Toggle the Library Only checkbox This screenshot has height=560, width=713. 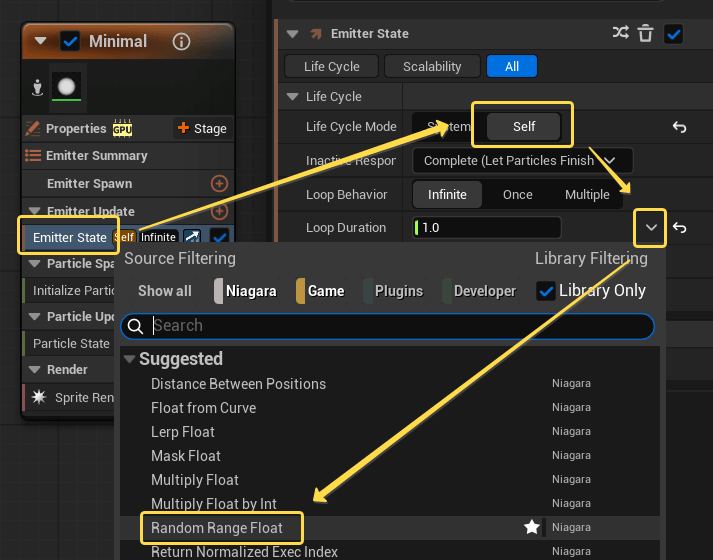click(546, 291)
